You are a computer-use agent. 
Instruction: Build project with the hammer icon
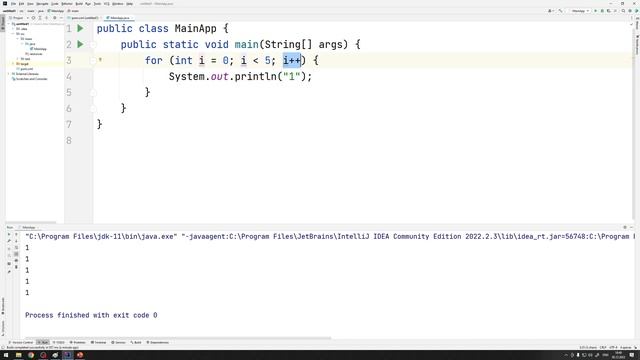pos(560,11)
